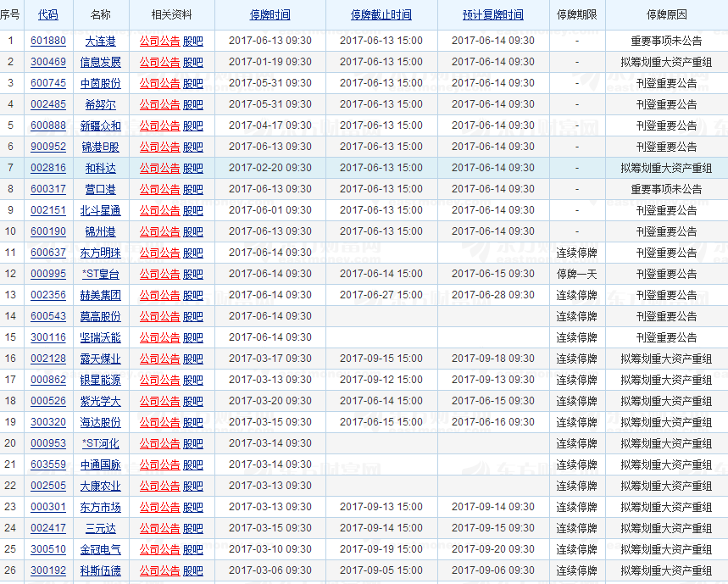Viewport: 728px width, 584px height.
Task: Open stock code 000995
Action: [x=48, y=275]
